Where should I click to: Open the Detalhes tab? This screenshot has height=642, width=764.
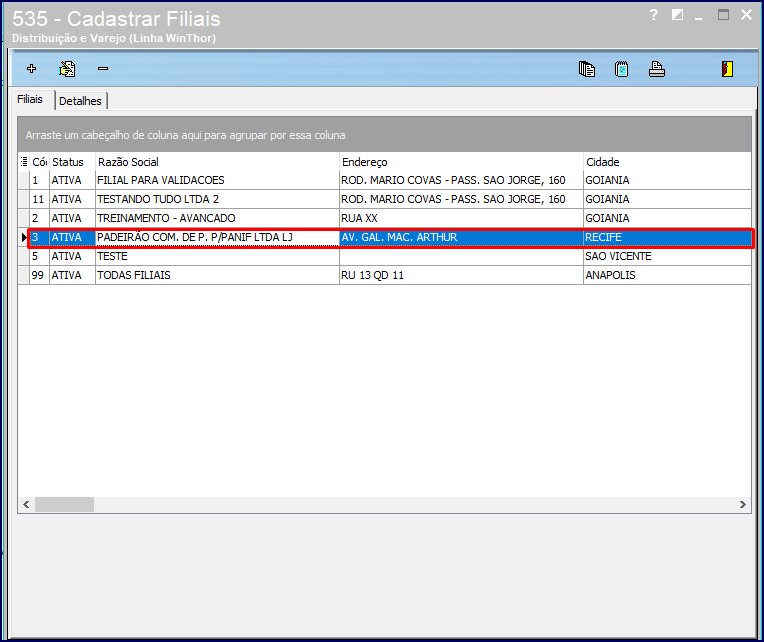coord(80,101)
